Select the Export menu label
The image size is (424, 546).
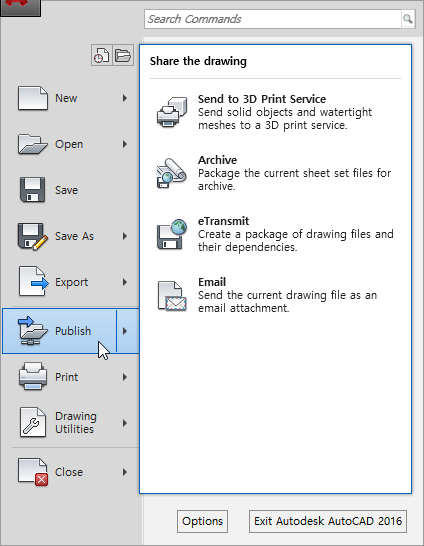[71, 282]
